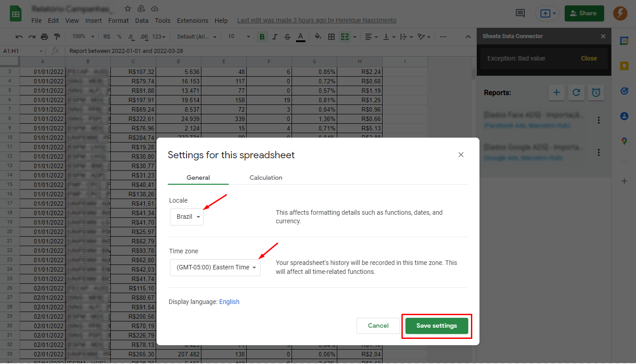
Task: Click the print icon
Action: click(44, 37)
